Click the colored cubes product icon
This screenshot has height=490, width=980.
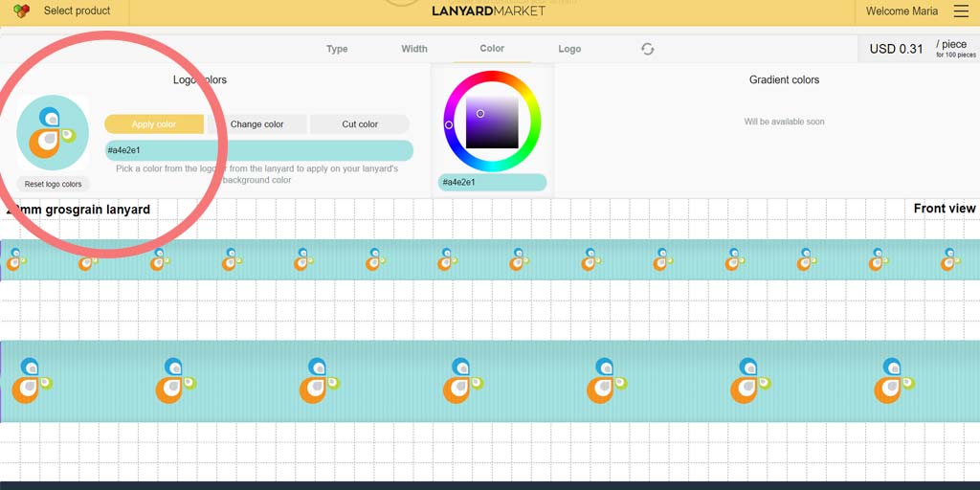pos(21,11)
